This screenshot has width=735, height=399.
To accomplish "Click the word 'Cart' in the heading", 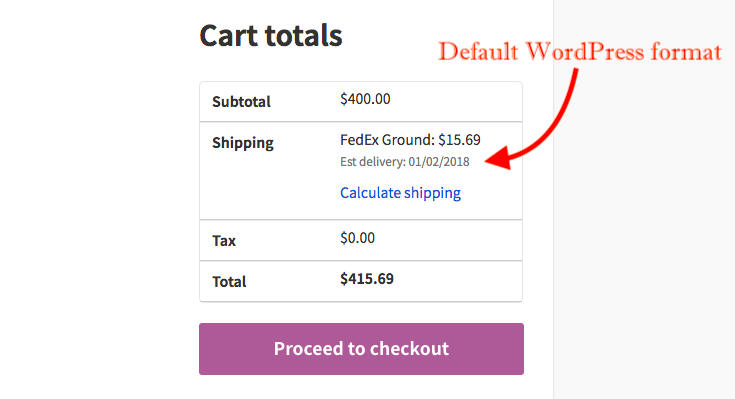I will point(230,36).
